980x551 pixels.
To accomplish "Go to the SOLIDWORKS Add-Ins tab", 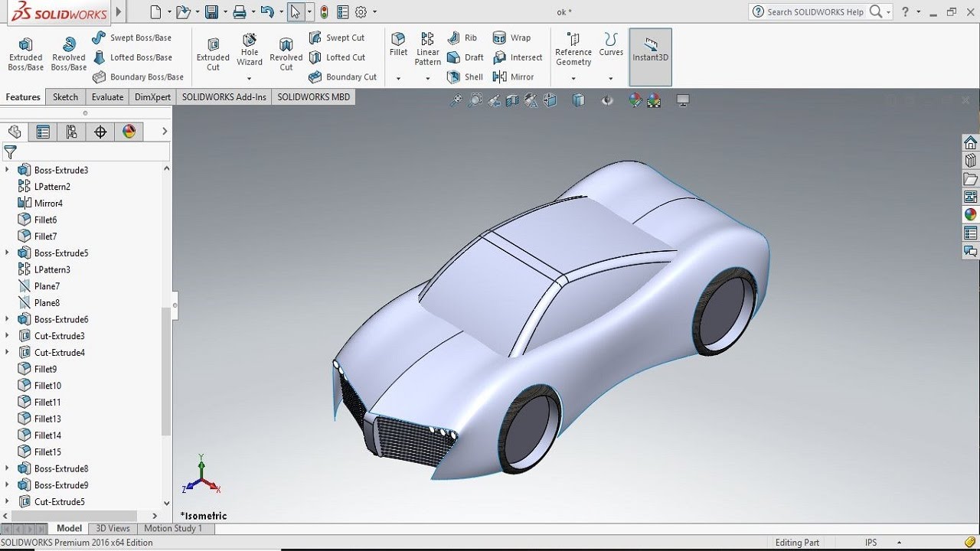I will [224, 97].
